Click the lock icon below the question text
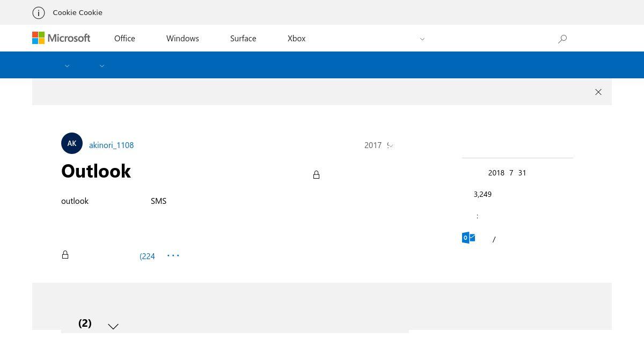 [x=65, y=255]
